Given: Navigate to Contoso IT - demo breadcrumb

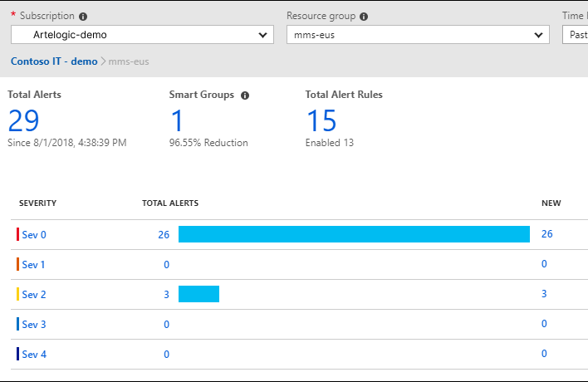Looking at the screenshot, I should click(x=54, y=61).
